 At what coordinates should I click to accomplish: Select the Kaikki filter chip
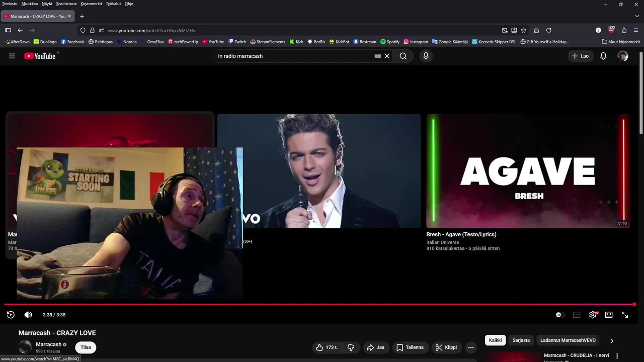coord(496,340)
